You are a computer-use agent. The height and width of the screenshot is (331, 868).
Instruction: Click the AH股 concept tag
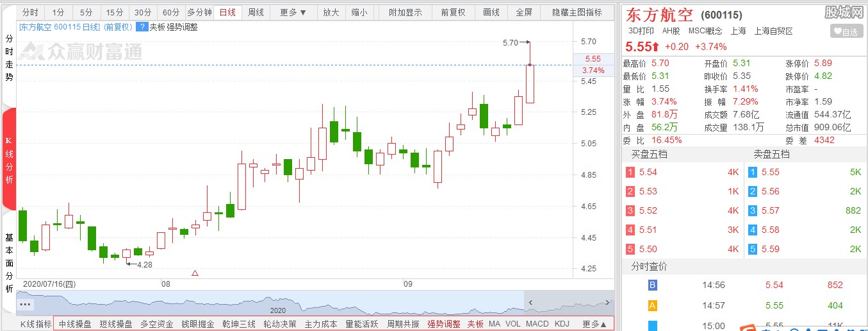[x=671, y=31]
